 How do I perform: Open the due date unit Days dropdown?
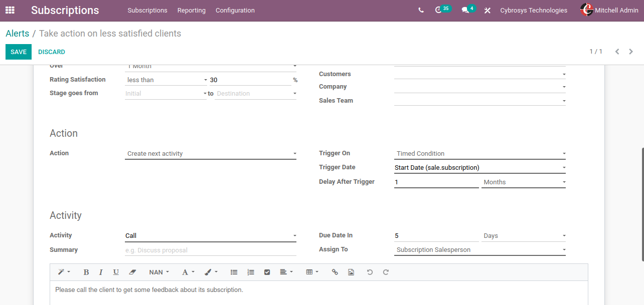pyautogui.click(x=524, y=236)
